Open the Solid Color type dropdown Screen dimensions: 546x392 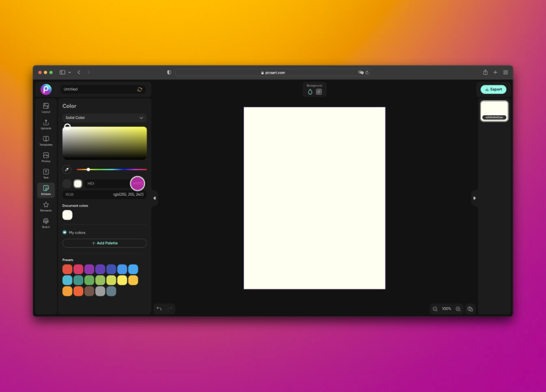point(104,117)
